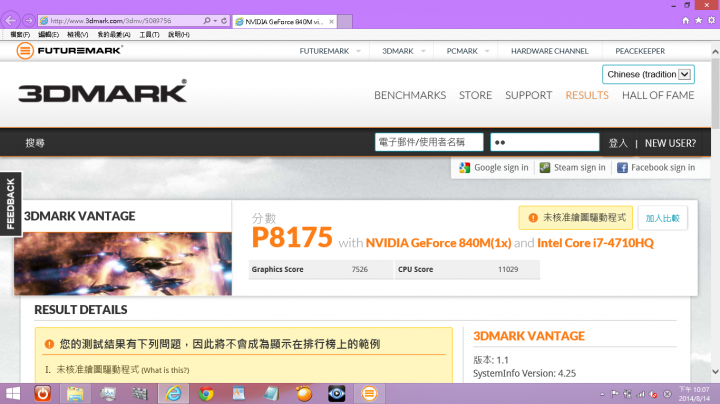This screenshot has height=404, width=720.
Task: Open the address bar autocomplete dropdown arrow
Action: point(215,21)
